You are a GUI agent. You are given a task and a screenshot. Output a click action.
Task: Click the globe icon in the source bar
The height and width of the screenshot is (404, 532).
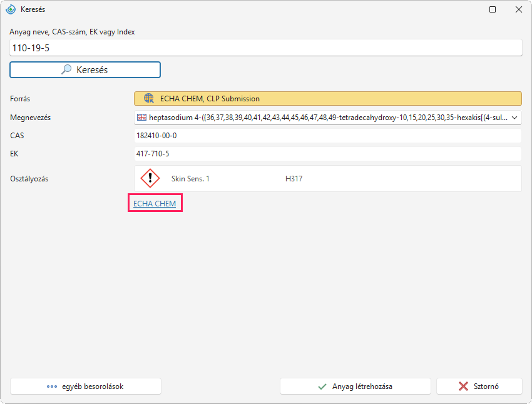pyautogui.click(x=148, y=98)
